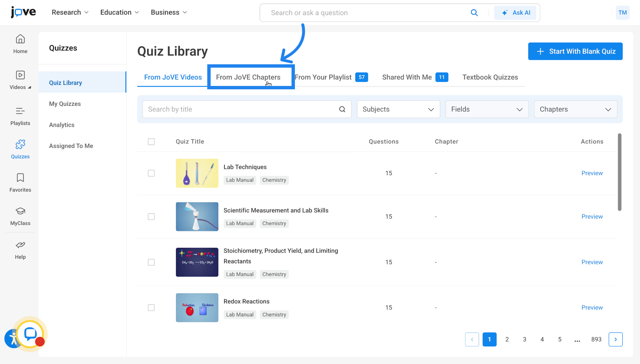The width and height of the screenshot is (640, 364).
Task: Expand the Research menu
Action: pyautogui.click(x=70, y=12)
